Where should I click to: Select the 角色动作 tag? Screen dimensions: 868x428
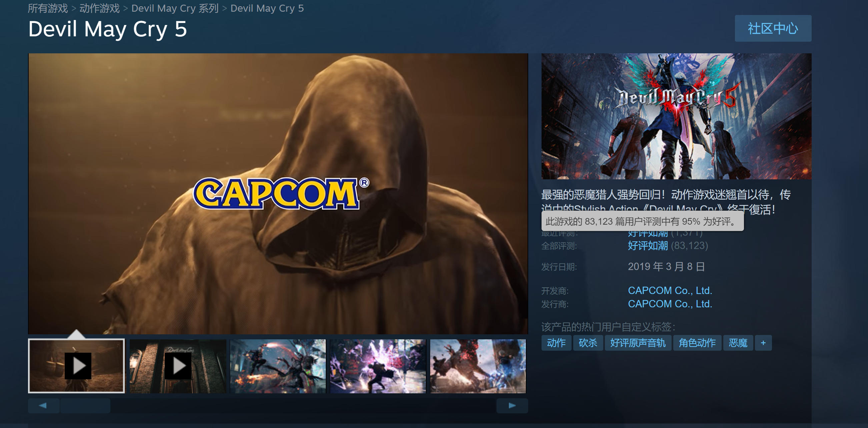697,343
